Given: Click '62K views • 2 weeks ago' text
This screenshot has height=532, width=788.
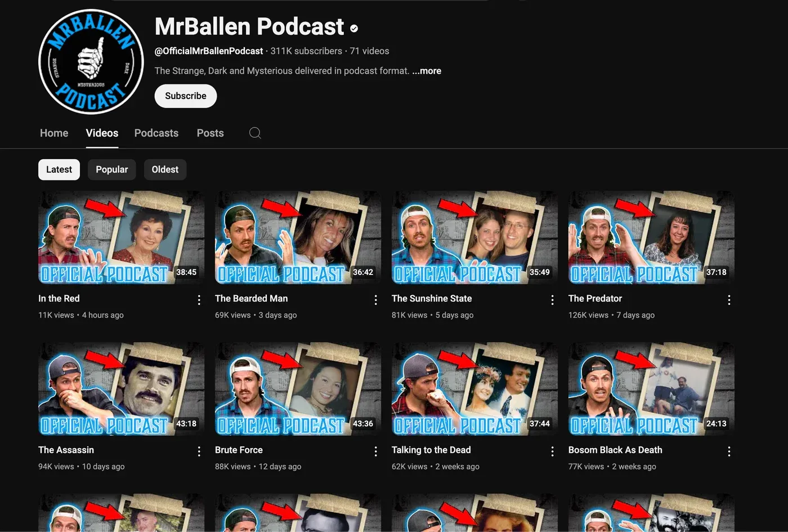Looking at the screenshot, I should 436,466.
